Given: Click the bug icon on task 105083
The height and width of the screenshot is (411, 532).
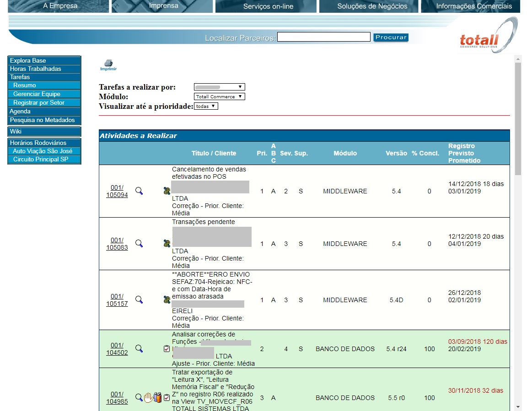Looking at the screenshot, I should (x=167, y=244).
